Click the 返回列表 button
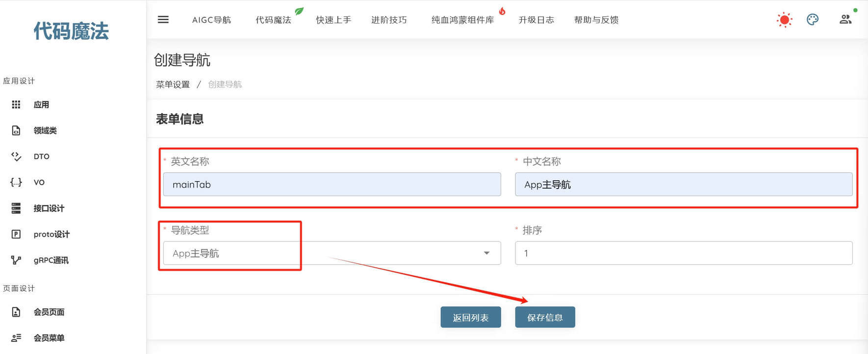Screen dimensions: 868x354 coord(471,317)
